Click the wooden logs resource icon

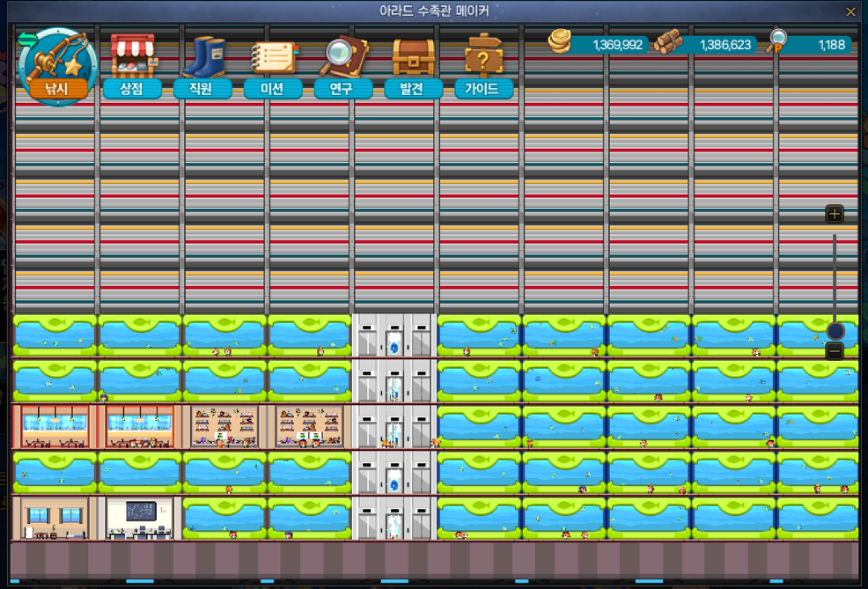coord(669,41)
